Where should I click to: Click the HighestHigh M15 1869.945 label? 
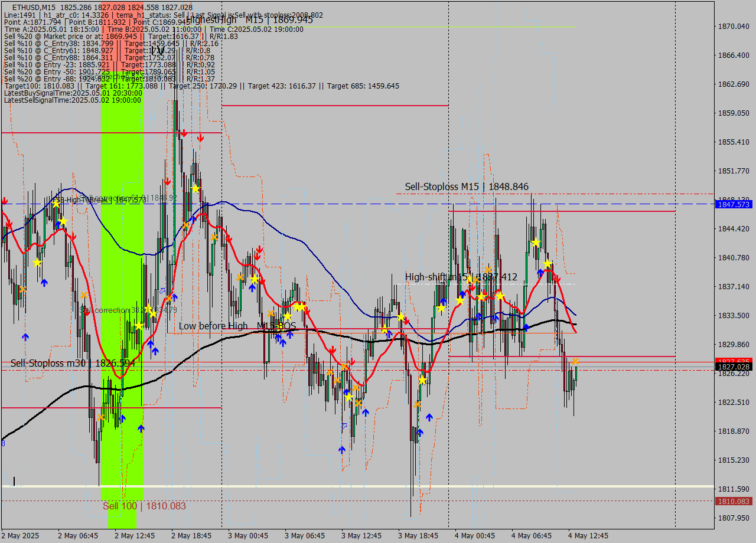point(249,20)
